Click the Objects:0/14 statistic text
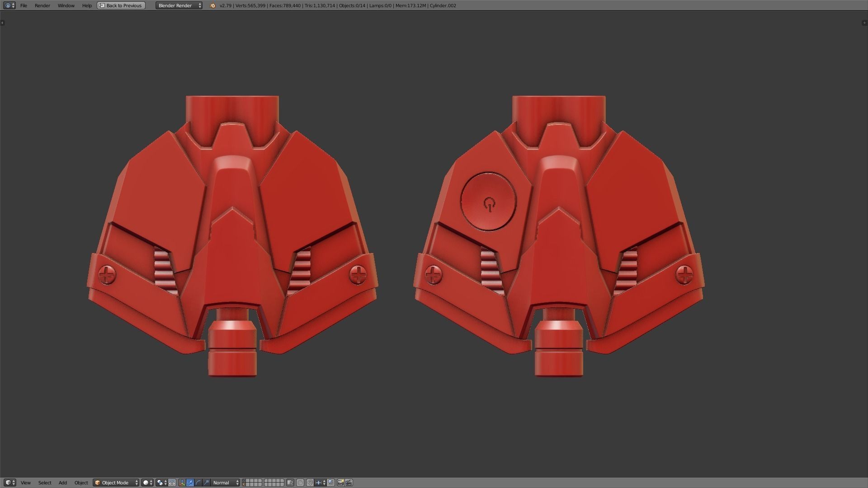 click(352, 5)
